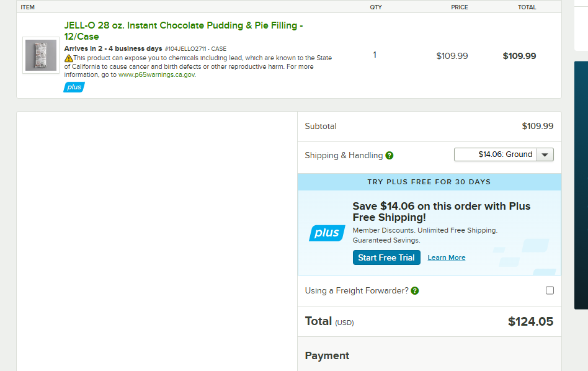Screen dimensions: 588x371
Task: Open the JELL-O Instant Chocolate Pudding product link
Action: pyautogui.click(x=184, y=31)
